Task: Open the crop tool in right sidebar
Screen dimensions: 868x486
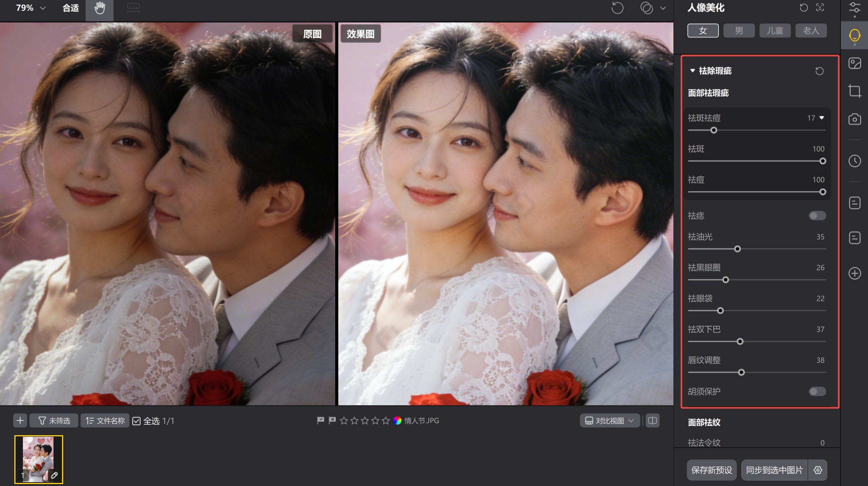Action: (x=854, y=91)
